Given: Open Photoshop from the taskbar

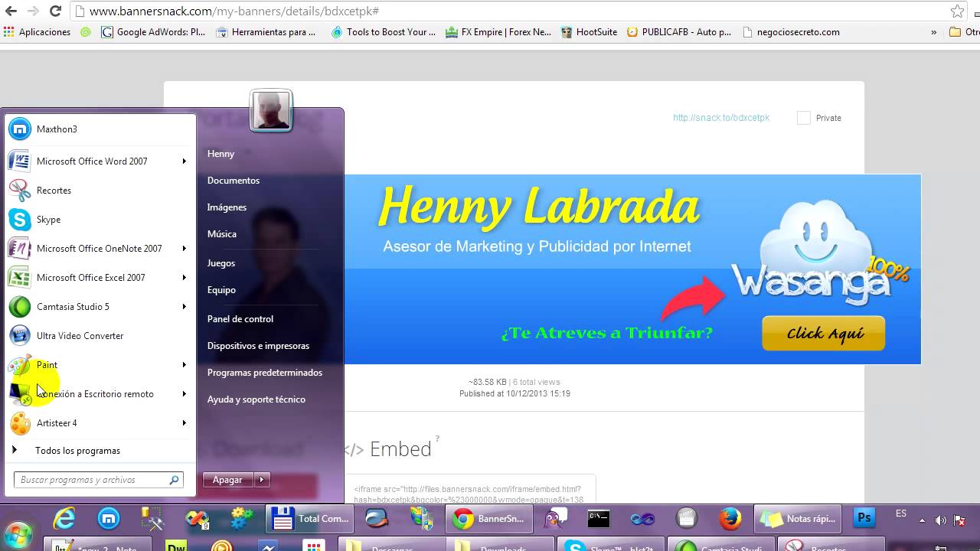Looking at the screenshot, I should tap(864, 518).
